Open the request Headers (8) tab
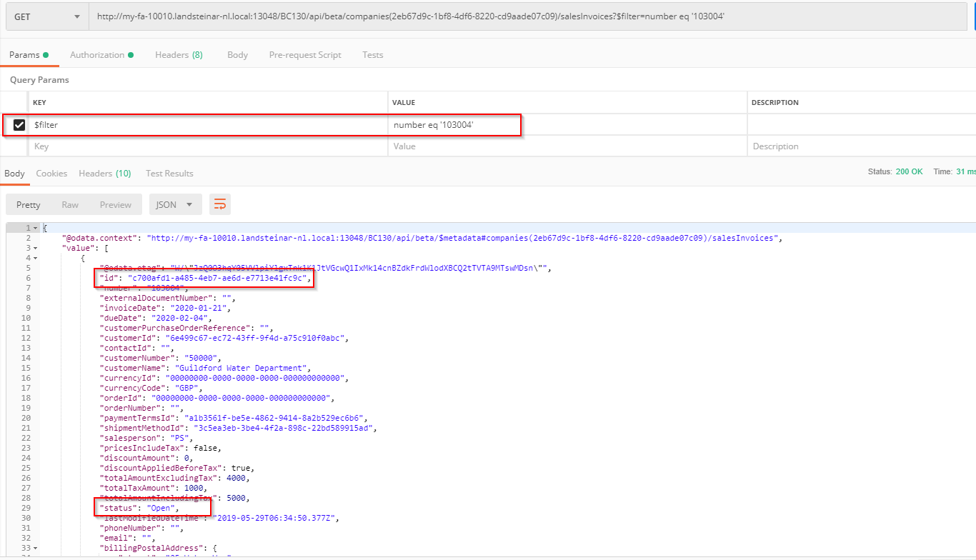 179,55
